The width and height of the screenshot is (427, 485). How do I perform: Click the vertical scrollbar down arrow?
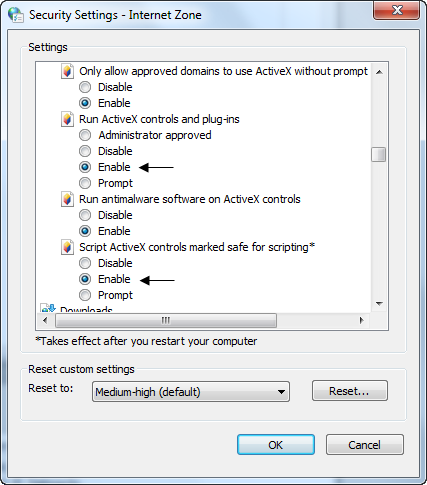click(x=379, y=303)
